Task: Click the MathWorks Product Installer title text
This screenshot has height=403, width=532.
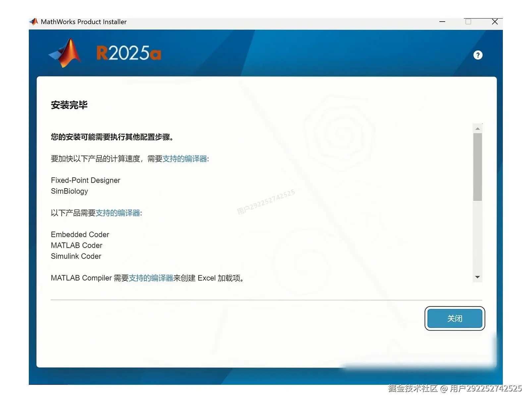Action: point(83,22)
